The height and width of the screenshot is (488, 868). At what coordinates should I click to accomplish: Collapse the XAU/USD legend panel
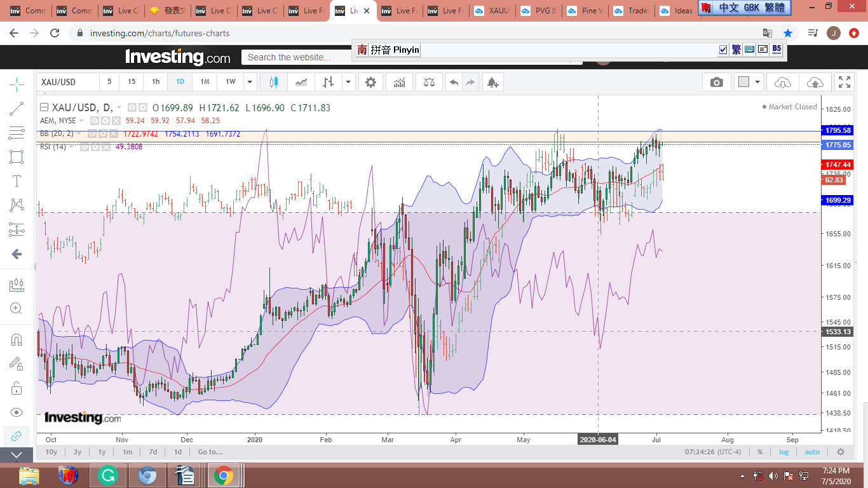(x=44, y=107)
